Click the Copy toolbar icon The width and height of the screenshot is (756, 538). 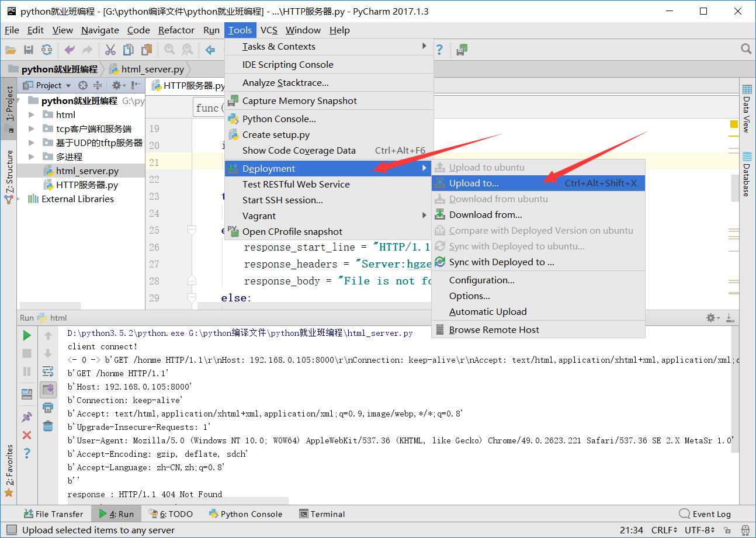[129, 50]
